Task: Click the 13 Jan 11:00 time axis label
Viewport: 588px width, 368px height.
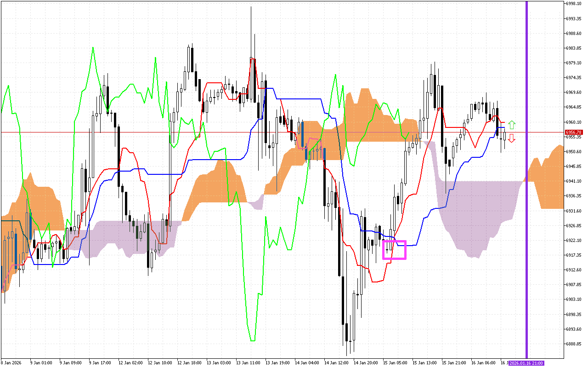Action: click(x=249, y=362)
